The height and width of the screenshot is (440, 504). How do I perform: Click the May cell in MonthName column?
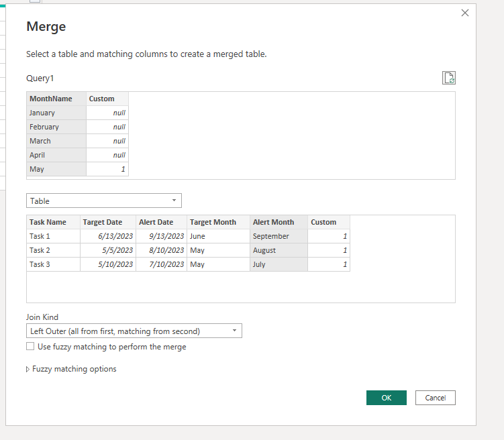(56, 169)
